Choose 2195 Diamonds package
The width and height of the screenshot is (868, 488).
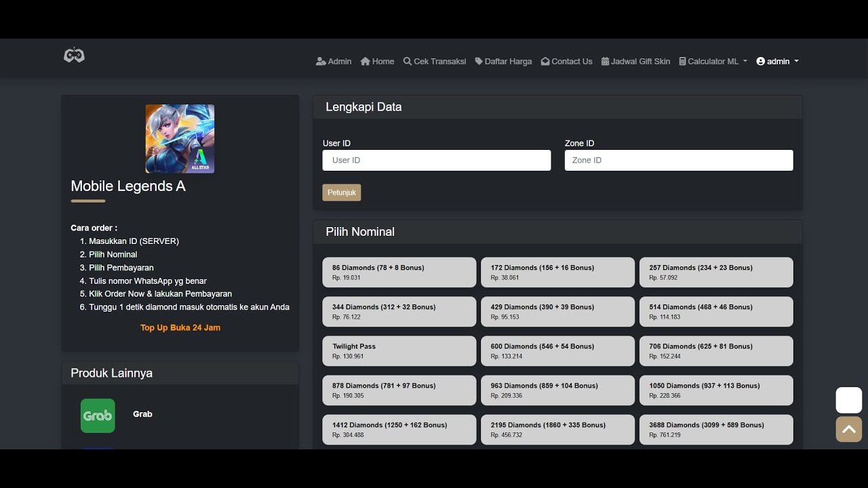tap(558, 429)
